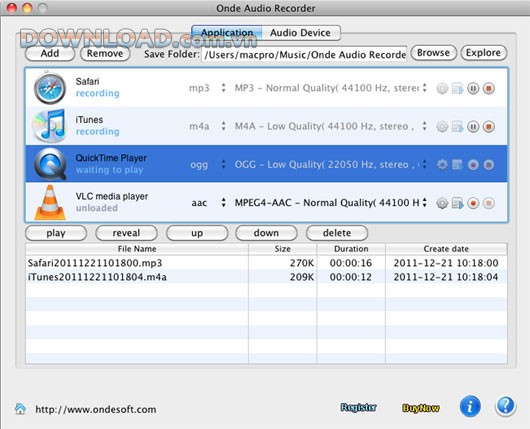Click the file export icon in Safari row
The image size is (530, 429).
coord(457,89)
